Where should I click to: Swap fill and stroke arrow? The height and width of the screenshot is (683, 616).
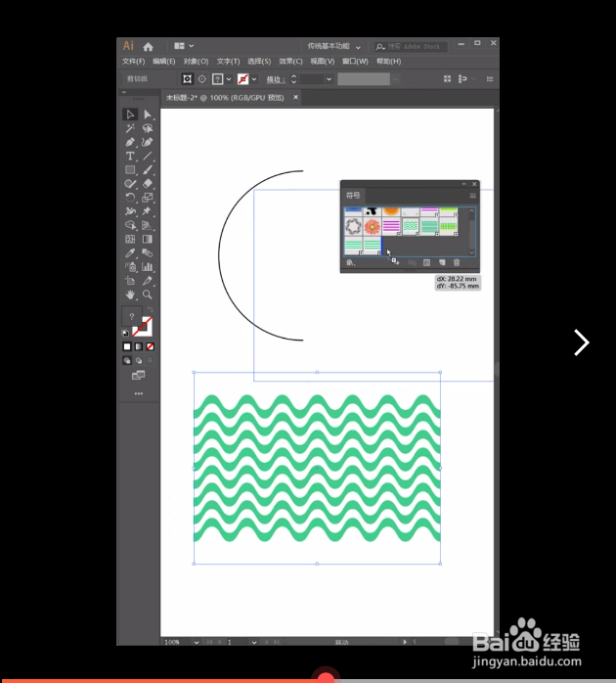click(x=151, y=310)
